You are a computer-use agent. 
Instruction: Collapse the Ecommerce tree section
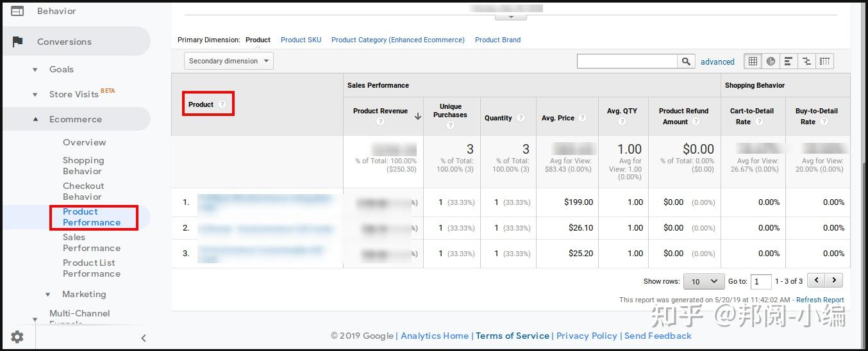pos(35,119)
